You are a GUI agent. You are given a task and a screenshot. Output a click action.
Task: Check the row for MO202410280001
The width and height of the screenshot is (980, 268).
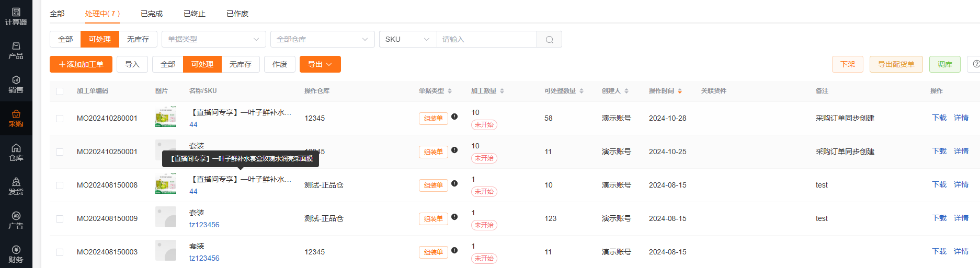(60, 119)
